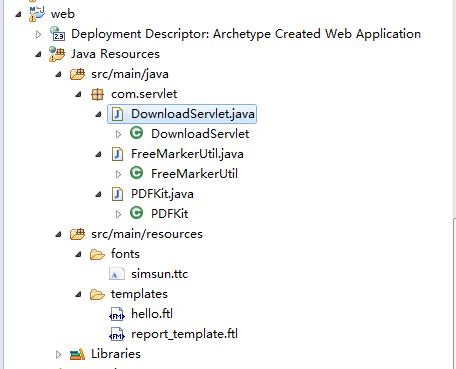The height and width of the screenshot is (369, 456).
Task: Click the simsun.ttc font file icon
Action: pyautogui.click(x=117, y=274)
